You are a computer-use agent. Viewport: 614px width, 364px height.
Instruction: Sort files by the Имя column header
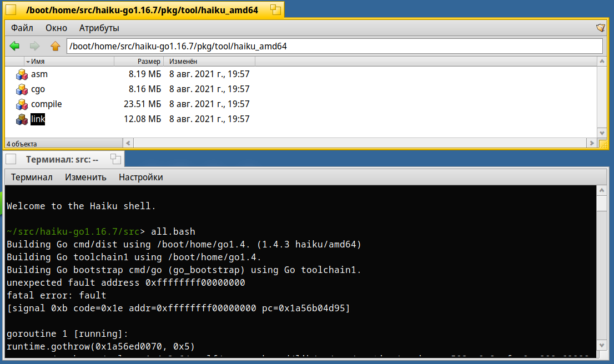coord(69,62)
